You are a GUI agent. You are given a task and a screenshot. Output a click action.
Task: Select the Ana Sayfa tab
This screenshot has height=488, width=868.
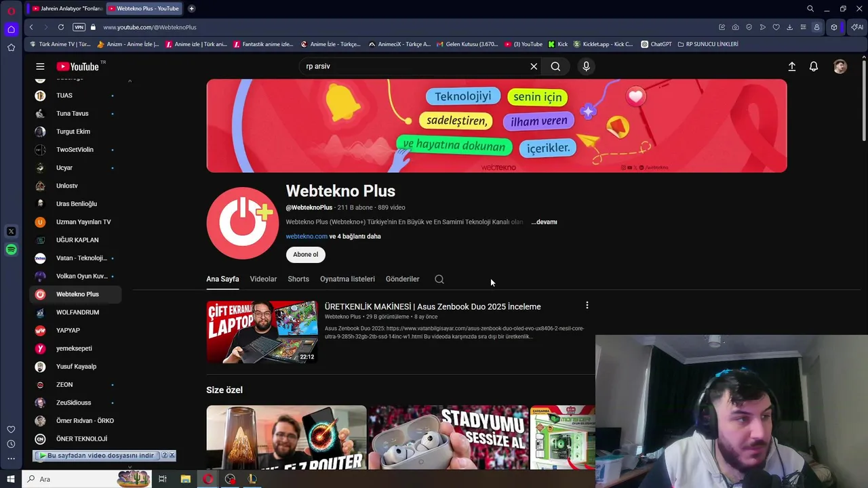tap(222, 279)
